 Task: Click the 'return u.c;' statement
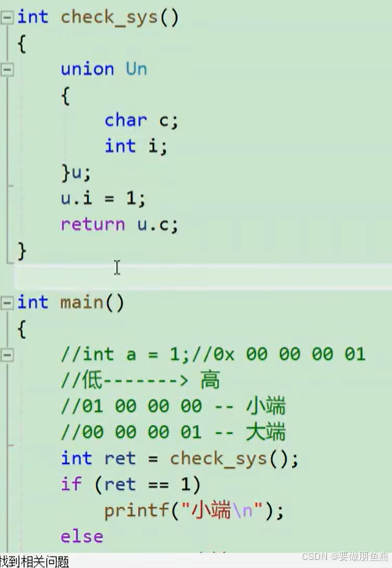pos(119,225)
